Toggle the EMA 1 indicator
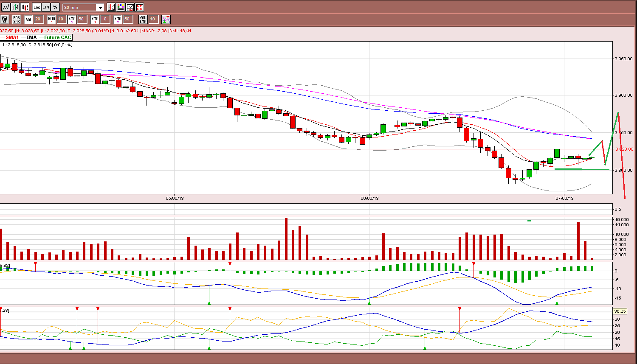This screenshot has height=364, width=637. pyautogui.click(x=51, y=19)
